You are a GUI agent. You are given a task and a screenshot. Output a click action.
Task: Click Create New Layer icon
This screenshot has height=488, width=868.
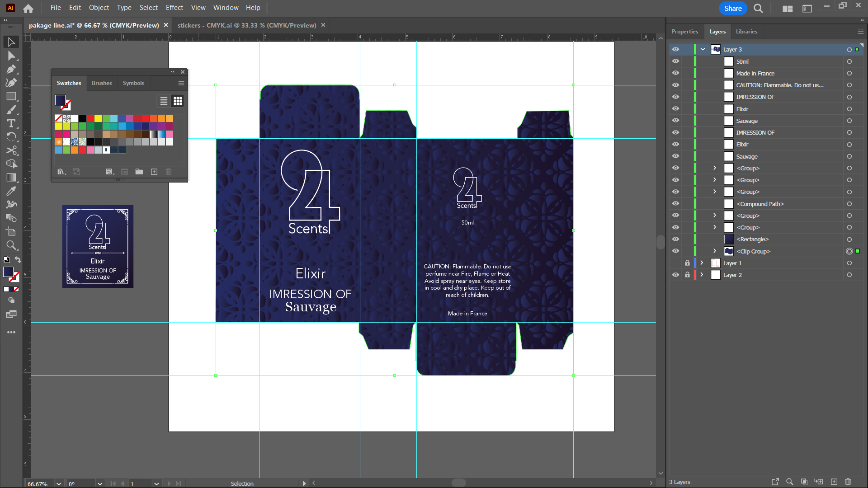[834, 482]
